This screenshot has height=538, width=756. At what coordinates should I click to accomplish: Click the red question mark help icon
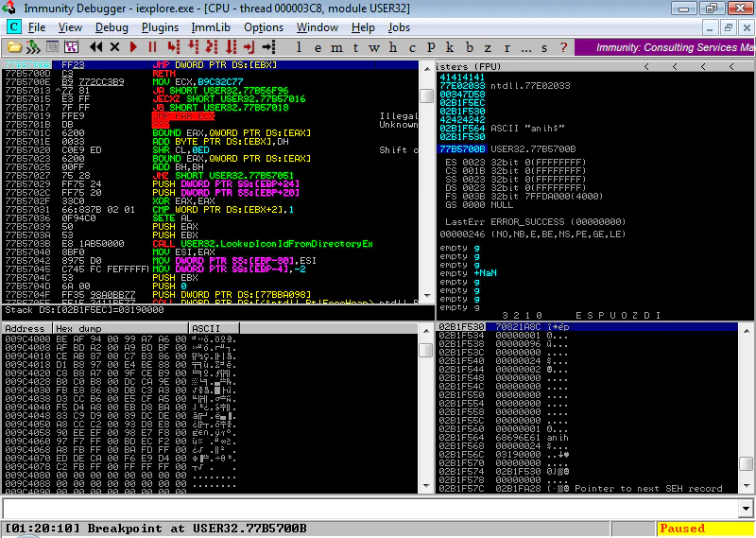point(563,47)
